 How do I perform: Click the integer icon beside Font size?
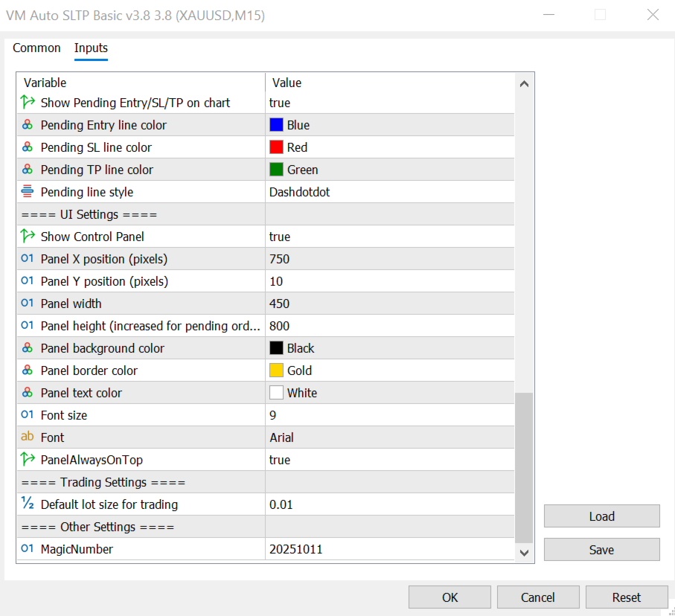[27, 415]
